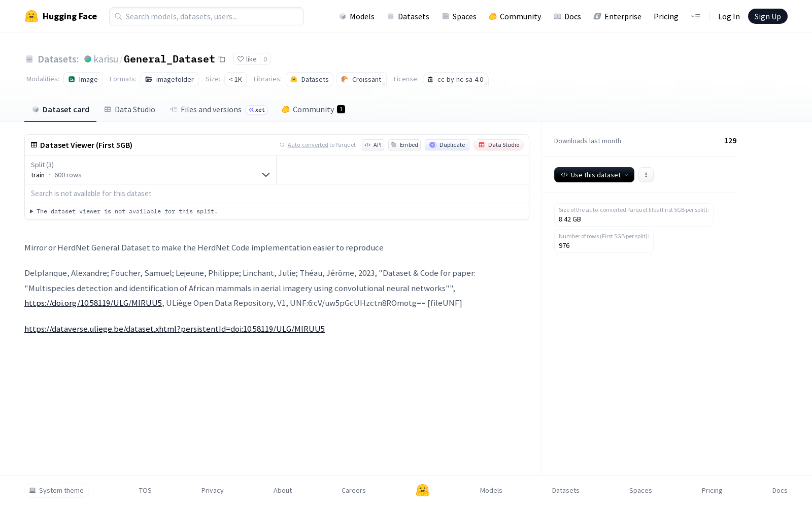Click the Log In link
Screen dimensions: 812x508
[x=729, y=16]
